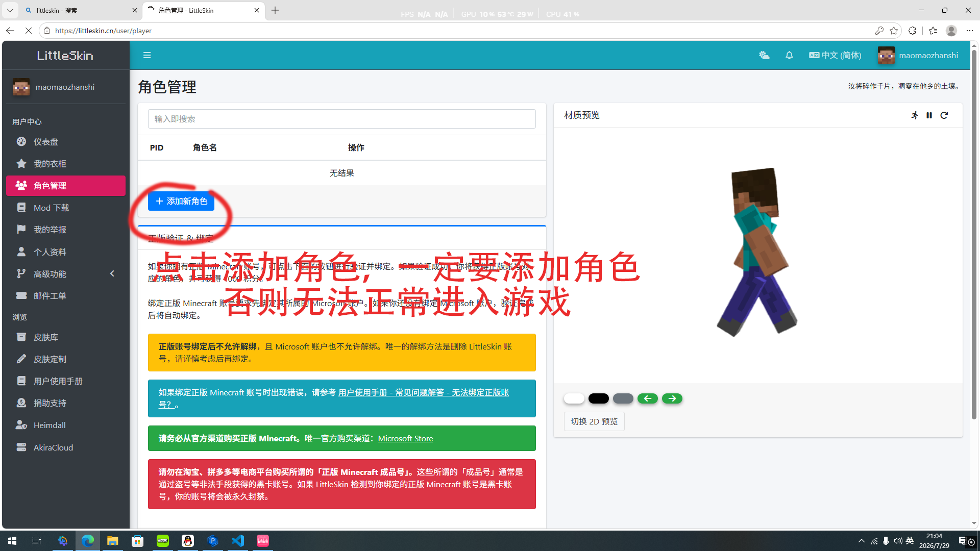
Task: Click the green left arrow button
Action: tap(648, 398)
